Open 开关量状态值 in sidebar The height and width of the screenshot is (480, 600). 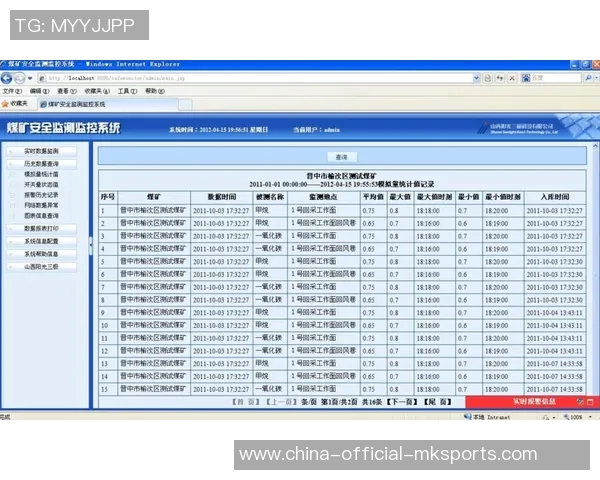[x=42, y=185]
